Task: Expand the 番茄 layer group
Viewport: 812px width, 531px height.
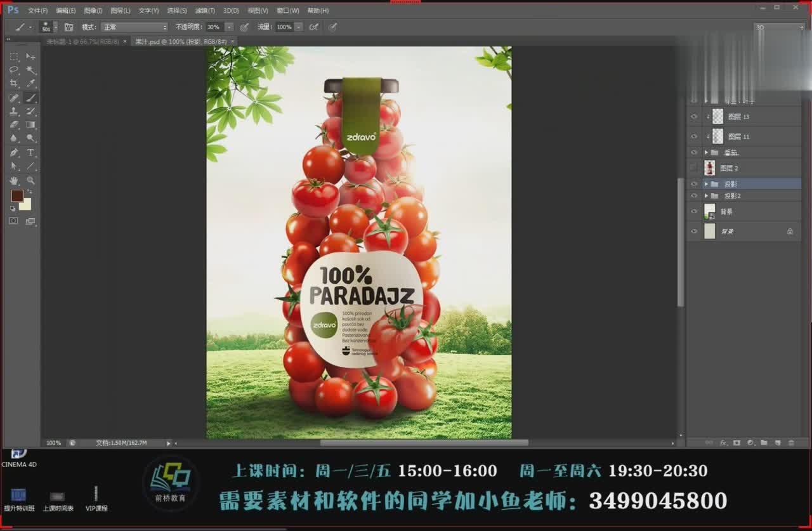Action: tap(706, 152)
